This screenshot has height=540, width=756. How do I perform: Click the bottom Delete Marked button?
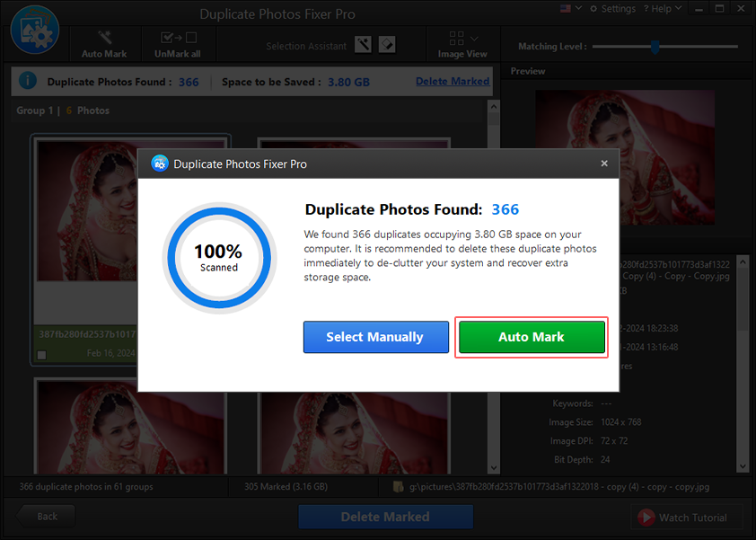point(385,517)
